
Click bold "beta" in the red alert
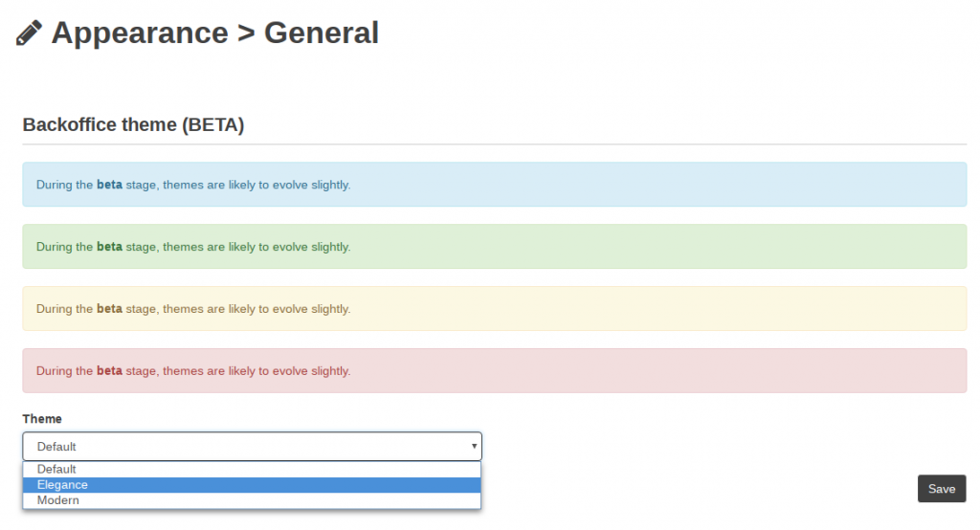pyautogui.click(x=109, y=370)
